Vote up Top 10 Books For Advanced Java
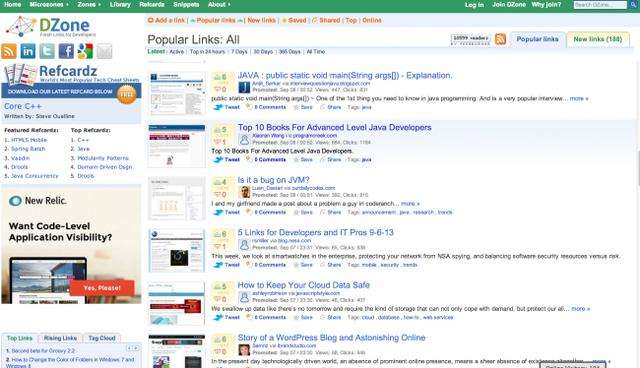Viewport: 640px width, 368px height. pos(220,130)
